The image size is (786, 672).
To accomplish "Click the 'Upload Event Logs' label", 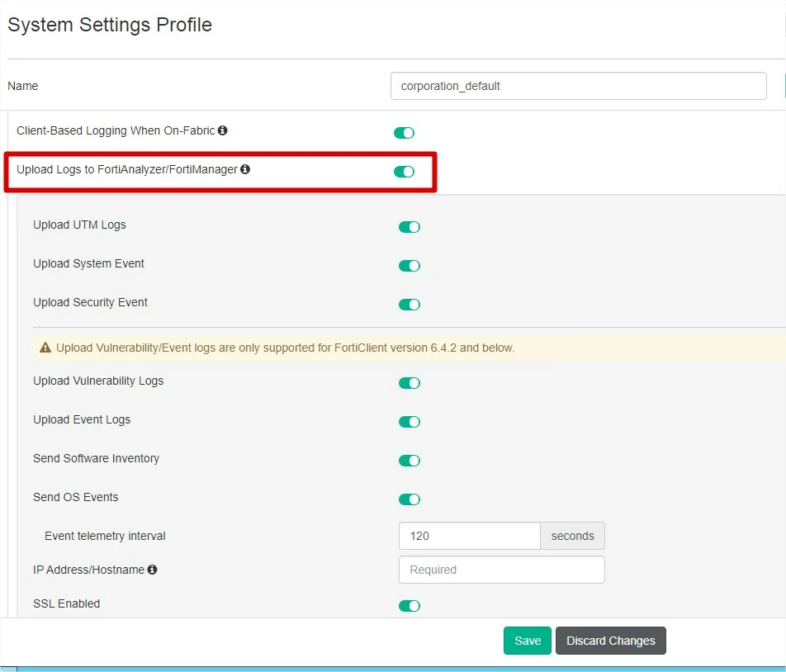I will [x=82, y=420].
